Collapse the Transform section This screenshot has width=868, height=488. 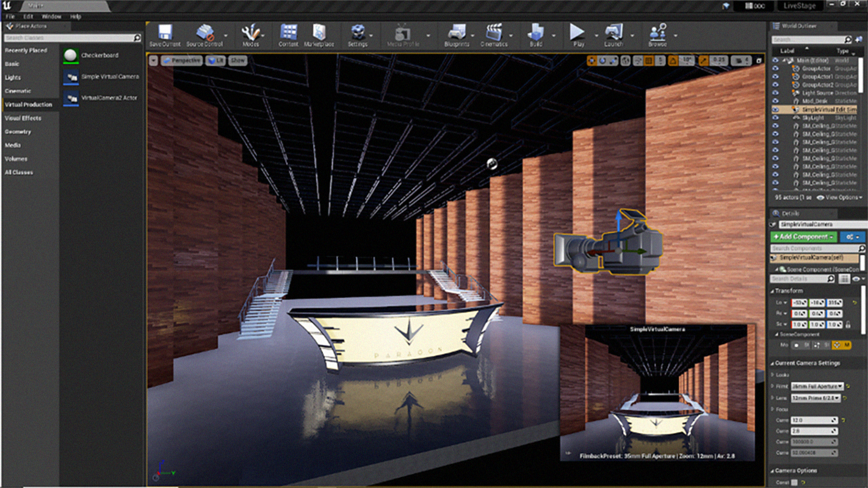[x=773, y=291]
